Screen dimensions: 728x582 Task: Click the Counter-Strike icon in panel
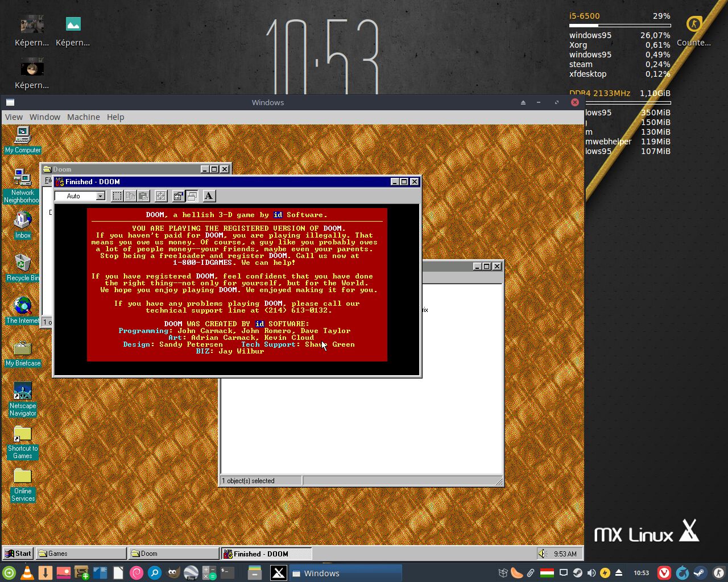coord(719,573)
